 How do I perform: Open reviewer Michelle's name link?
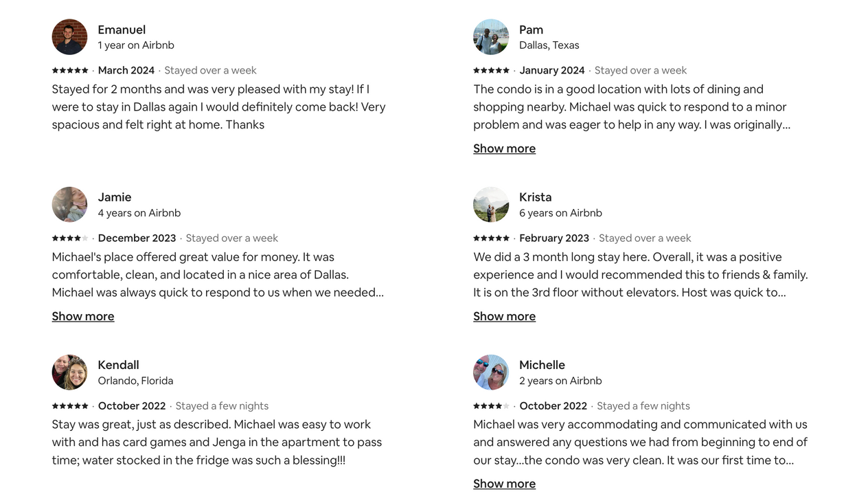tap(542, 365)
